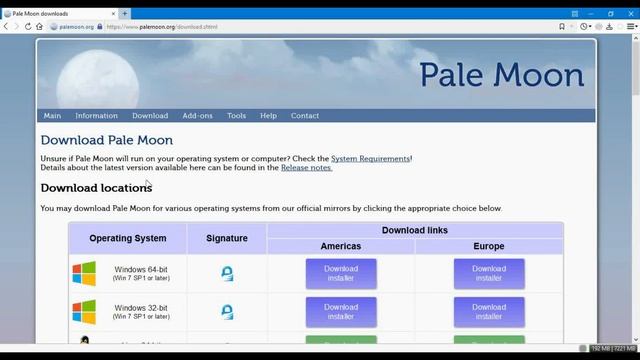Follow the Release notes link
The width and height of the screenshot is (640, 360).
[x=307, y=167]
